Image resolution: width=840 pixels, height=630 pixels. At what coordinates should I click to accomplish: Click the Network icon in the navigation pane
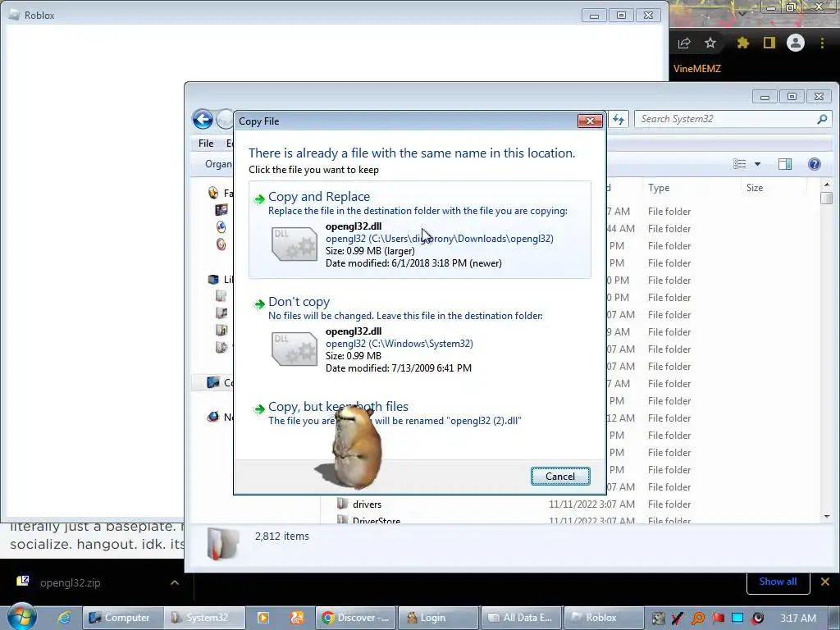tap(213, 417)
